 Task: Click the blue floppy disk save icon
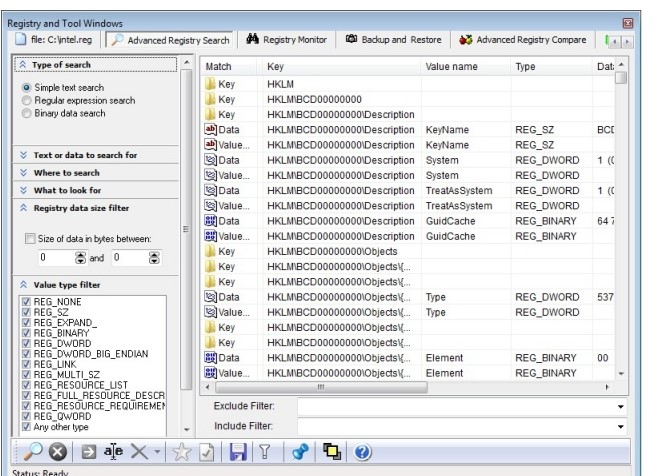tap(238, 452)
